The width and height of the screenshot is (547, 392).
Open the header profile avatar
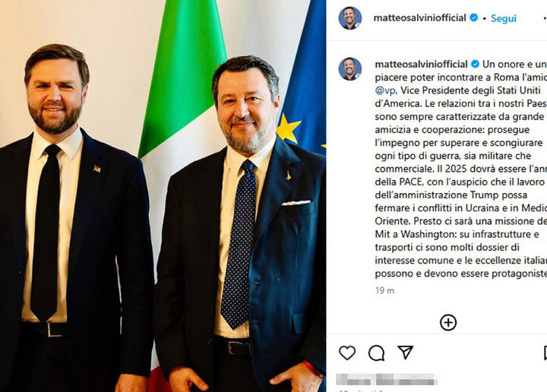350,17
